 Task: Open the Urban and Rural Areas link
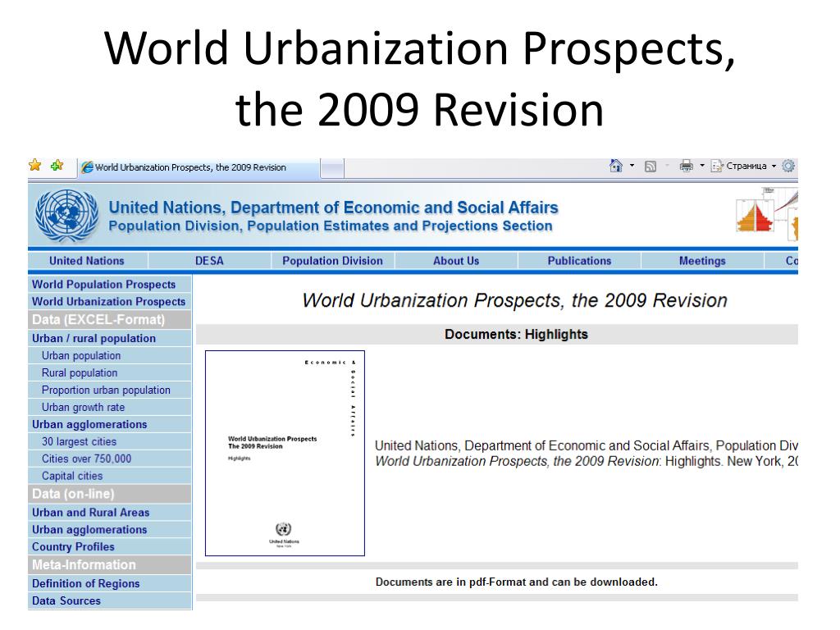pyautogui.click(x=90, y=512)
